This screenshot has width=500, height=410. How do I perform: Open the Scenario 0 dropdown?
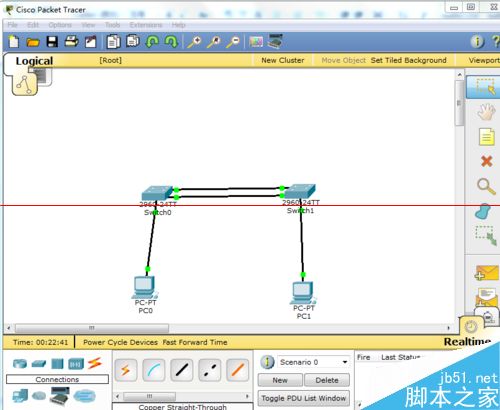[x=314, y=362]
